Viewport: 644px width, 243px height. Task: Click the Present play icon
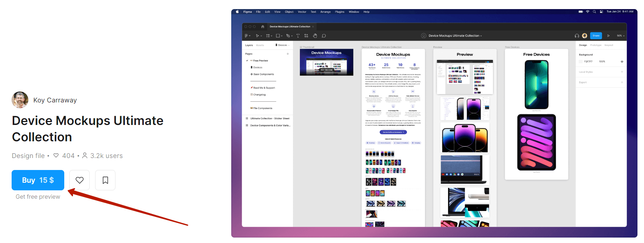[608, 36]
